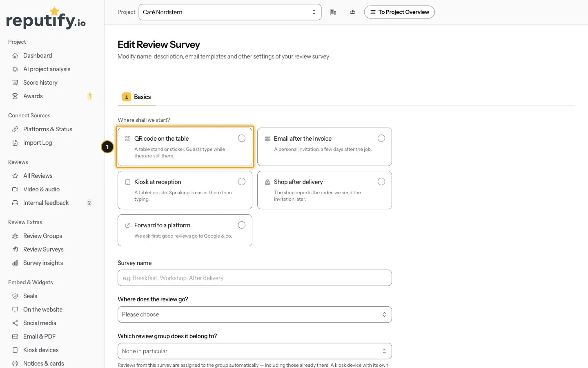Screen dimensions: 588x368
Task: Click the Review Groups people icon
Action: coord(15,236)
